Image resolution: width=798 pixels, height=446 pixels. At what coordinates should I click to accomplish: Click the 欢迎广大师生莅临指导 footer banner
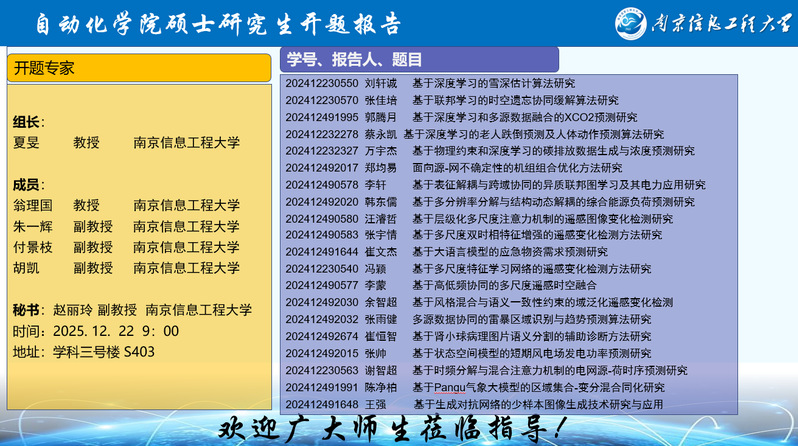click(398, 429)
